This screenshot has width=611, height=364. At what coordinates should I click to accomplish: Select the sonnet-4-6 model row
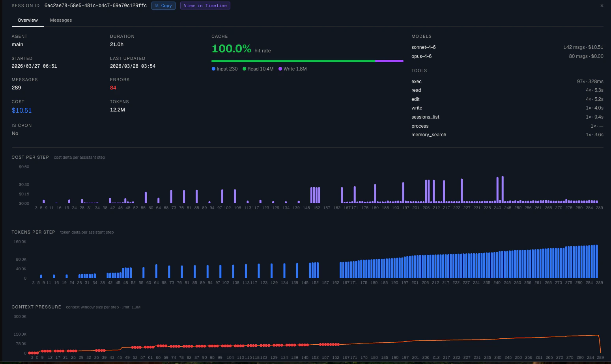point(507,47)
